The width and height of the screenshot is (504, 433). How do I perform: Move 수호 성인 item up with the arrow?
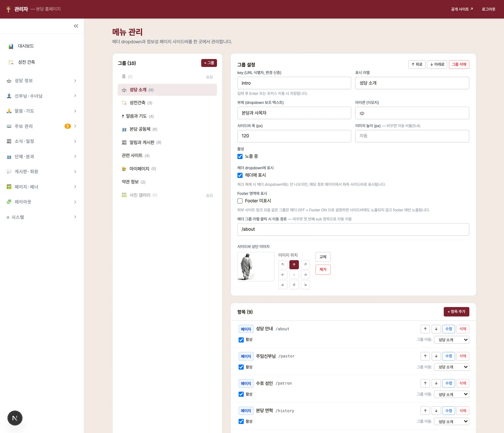pyautogui.click(x=425, y=383)
